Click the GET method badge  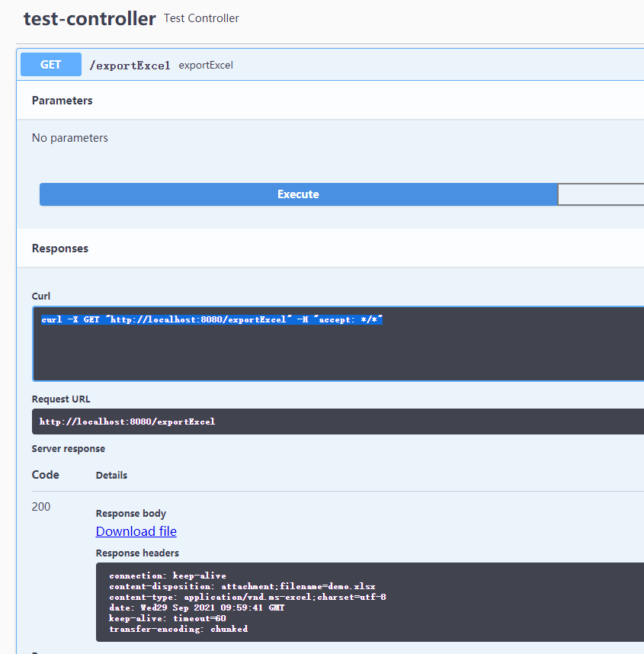[x=51, y=65]
